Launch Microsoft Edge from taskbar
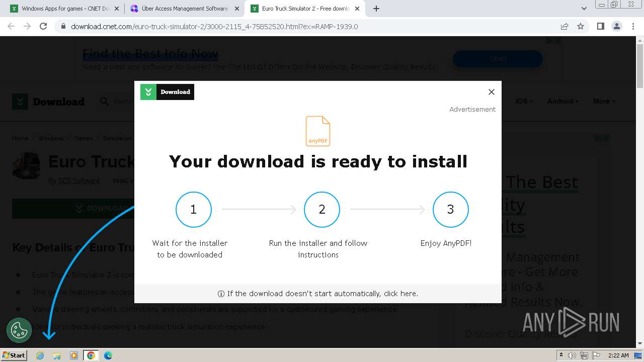Image resolution: width=644 pixels, height=362 pixels. click(108, 355)
